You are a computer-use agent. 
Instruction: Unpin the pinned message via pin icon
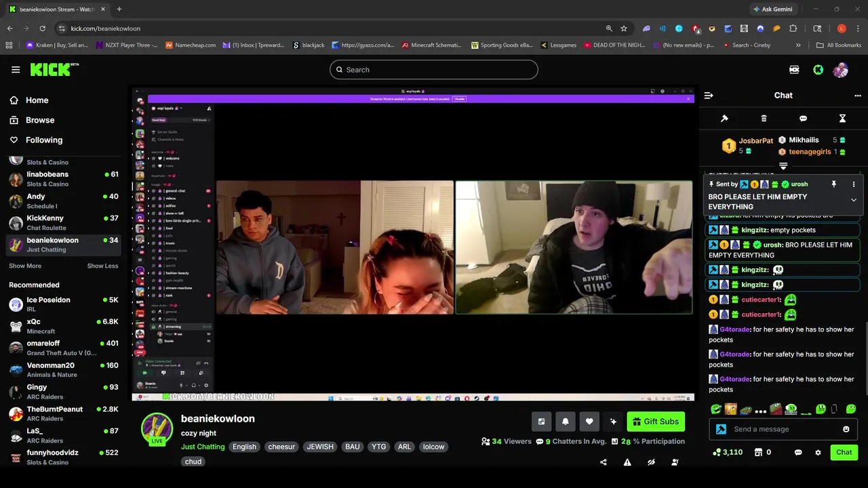tap(834, 184)
